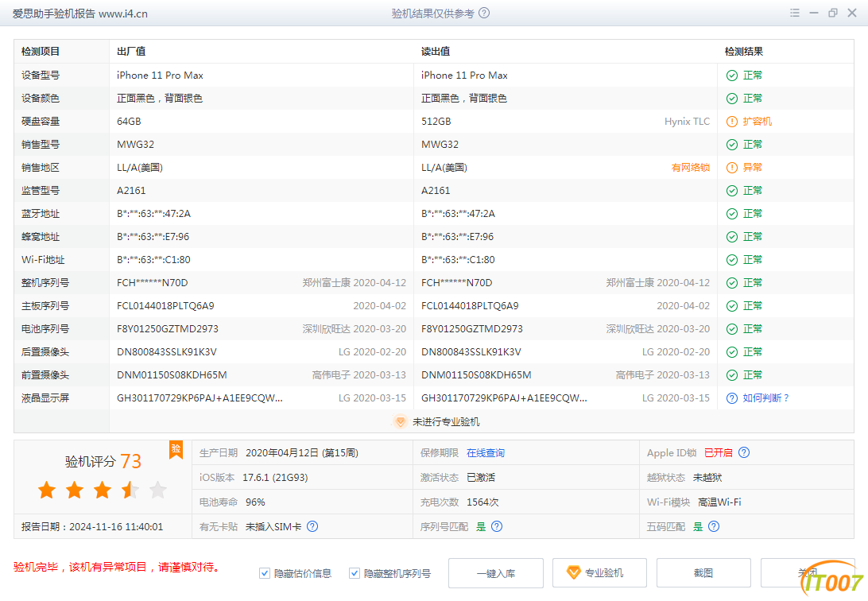
Task: Click the 出厂值 column header
Action: click(x=131, y=52)
